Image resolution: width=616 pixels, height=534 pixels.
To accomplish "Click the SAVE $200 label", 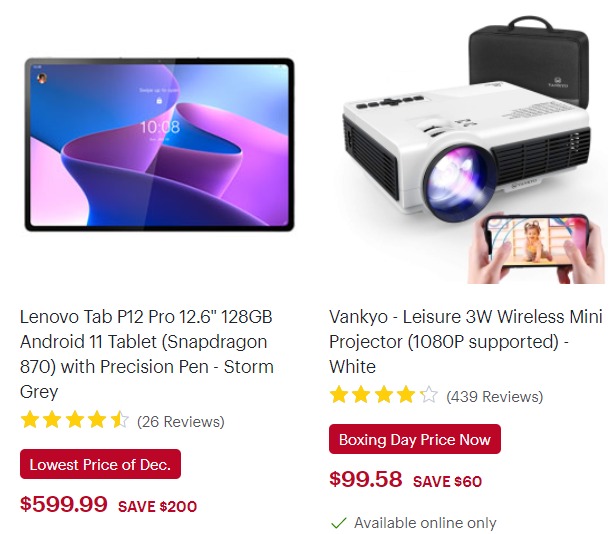I will click(158, 506).
